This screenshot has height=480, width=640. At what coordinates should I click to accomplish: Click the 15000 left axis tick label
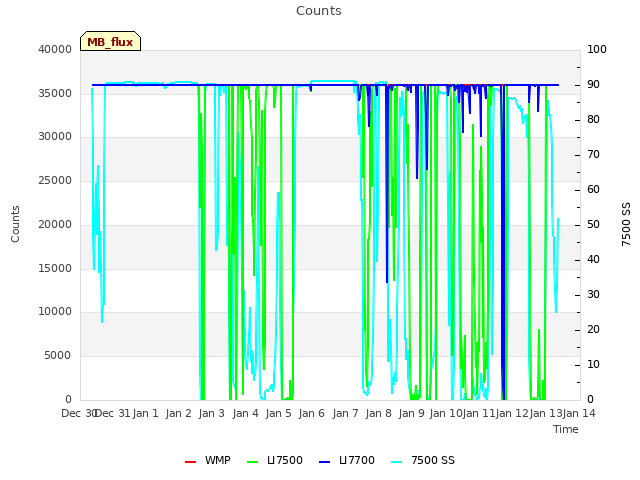pyautogui.click(x=55, y=268)
